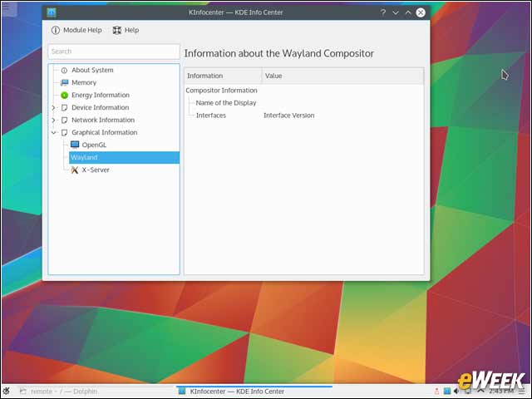Click the Graphical Information page icon

click(64, 133)
